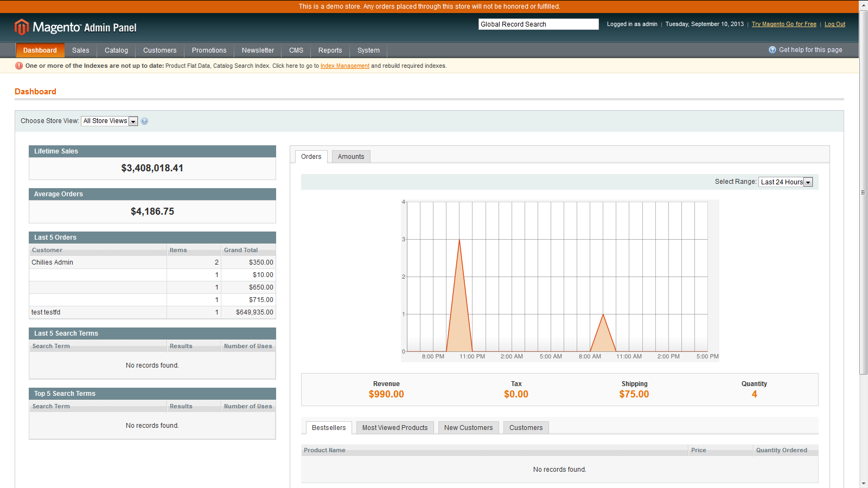The image size is (868, 488).
Task: Click the Log Out link
Action: point(834,24)
